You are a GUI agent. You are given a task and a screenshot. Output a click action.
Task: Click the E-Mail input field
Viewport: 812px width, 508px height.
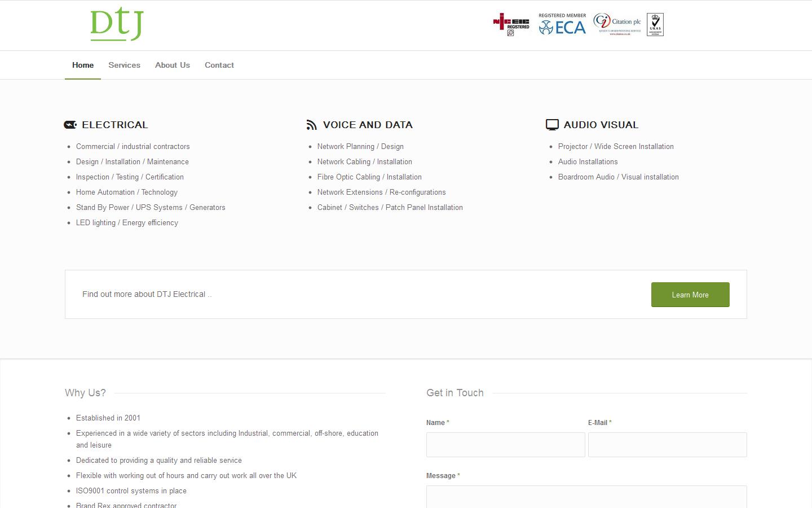pos(667,444)
